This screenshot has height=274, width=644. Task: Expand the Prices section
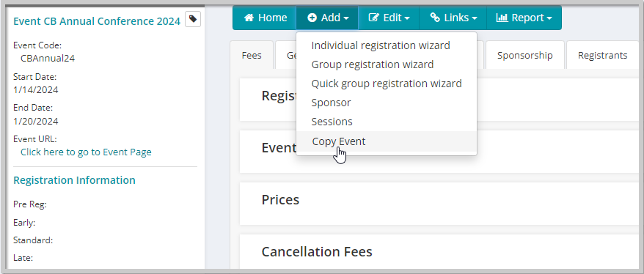pyautogui.click(x=439, y=204)
